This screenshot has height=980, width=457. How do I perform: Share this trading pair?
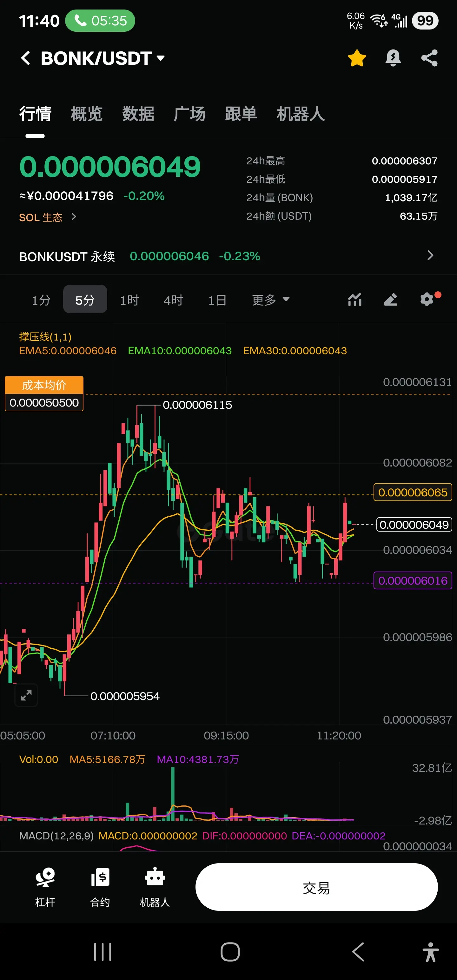point(429,58)
